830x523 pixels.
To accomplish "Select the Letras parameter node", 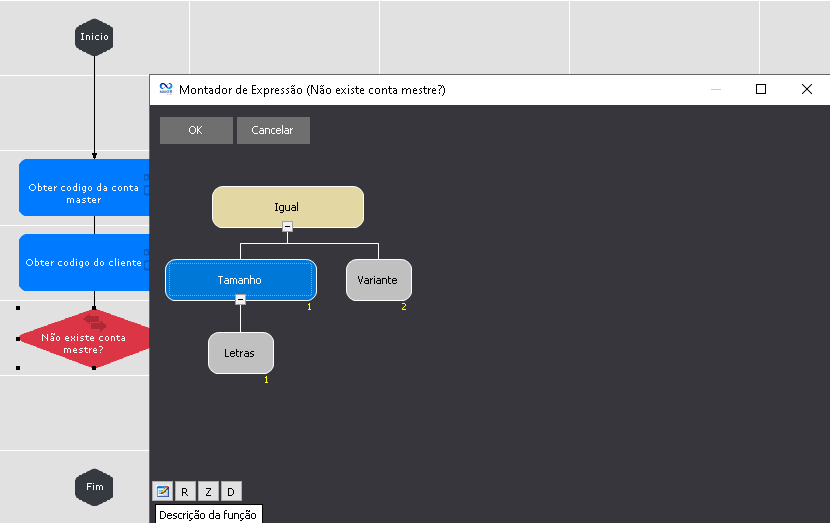I will click(240, 353).
